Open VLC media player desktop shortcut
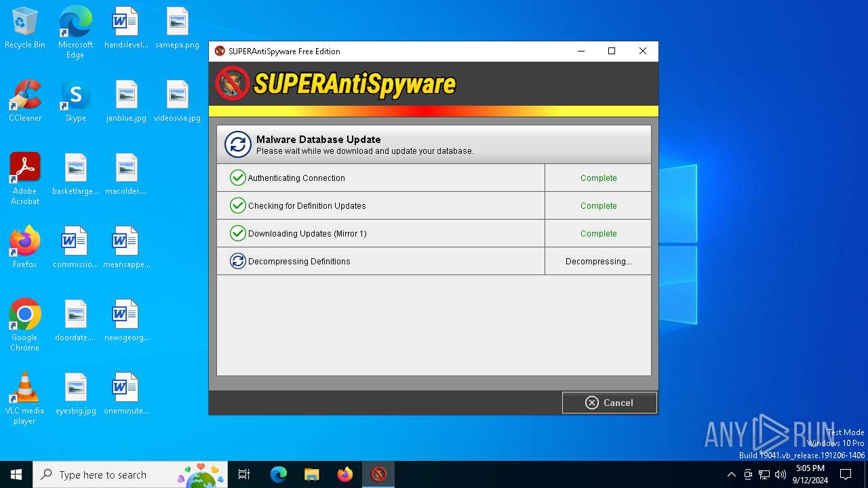The image size is (868, 488). click(25, 399)
